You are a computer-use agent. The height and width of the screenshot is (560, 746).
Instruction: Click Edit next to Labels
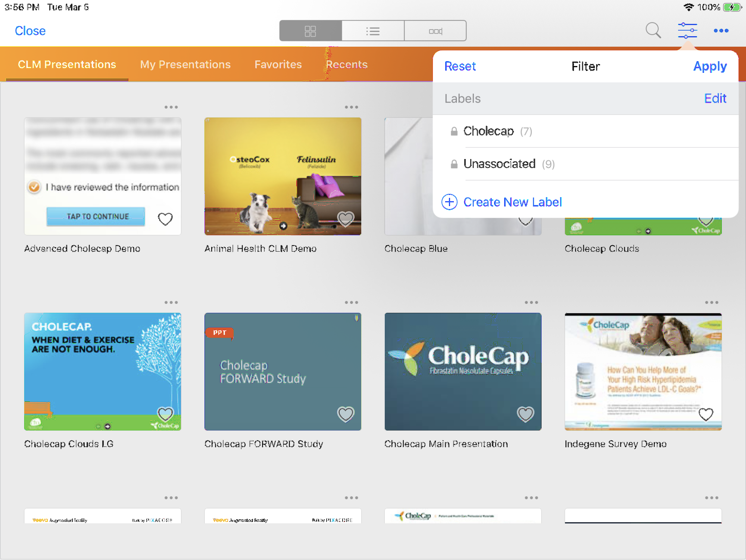tap(715, 98)
